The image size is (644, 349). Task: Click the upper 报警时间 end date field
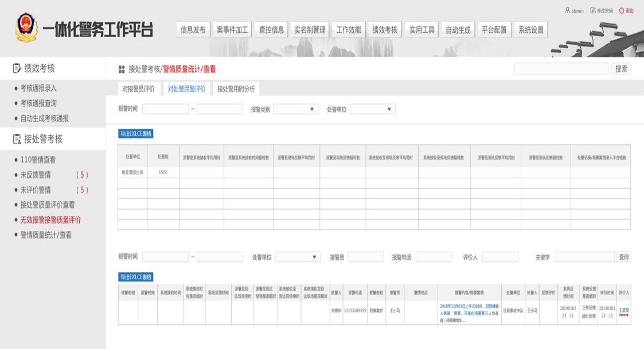point(220,109)
